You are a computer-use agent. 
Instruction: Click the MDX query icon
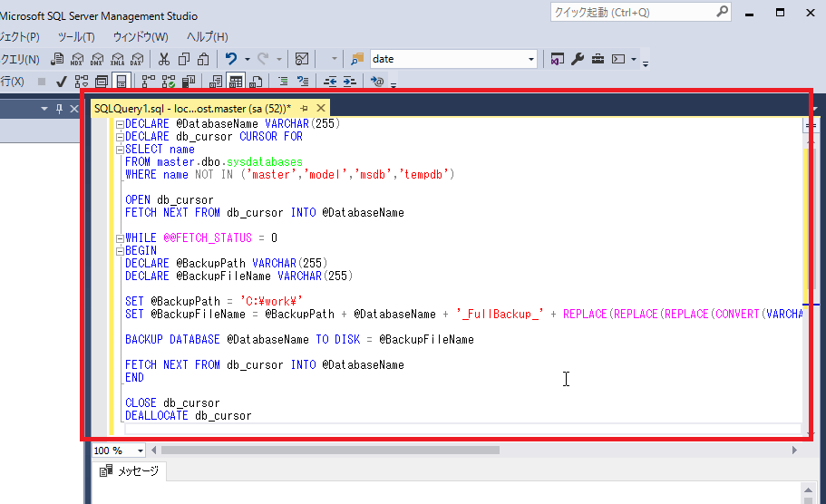(x=76, y=59)
